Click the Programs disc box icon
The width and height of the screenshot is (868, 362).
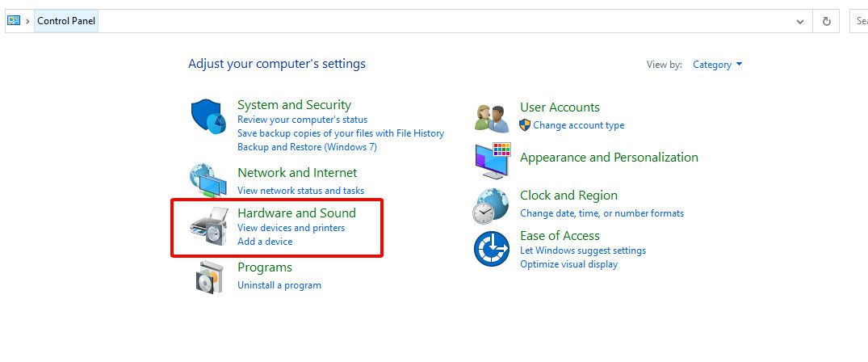point(210,277)
